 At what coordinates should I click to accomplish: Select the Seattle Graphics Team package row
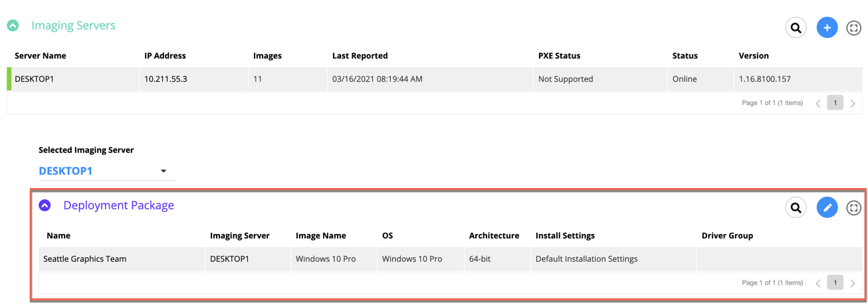(x=451, y=259)
